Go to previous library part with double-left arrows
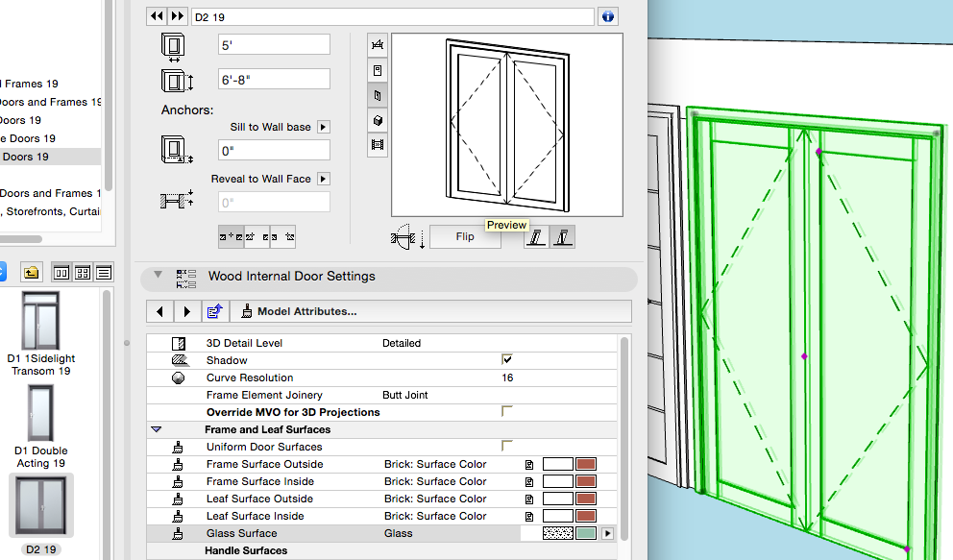 [156, 16]
